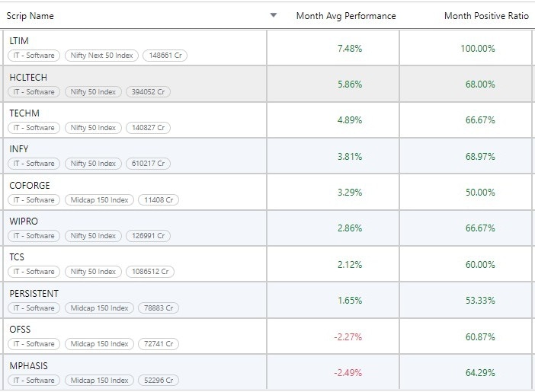Viewport: 535px width, 392px height.
Task: Open the Scrip Name column dropdown arrow
Action: coord(274,16)
